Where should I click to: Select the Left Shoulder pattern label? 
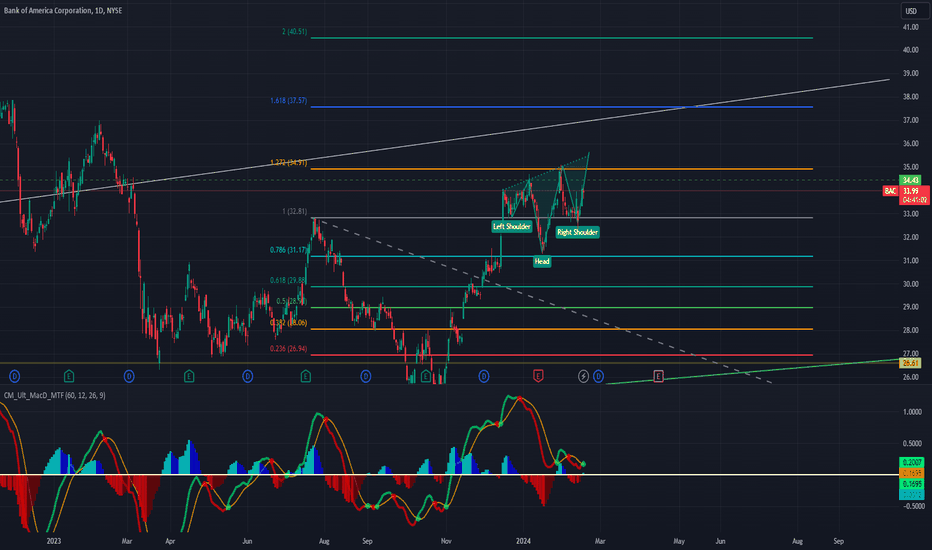tap(512, 226)
